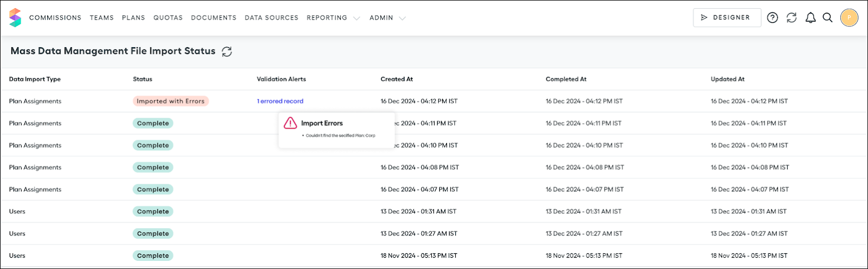This screenshot has width=868, height=269.
Task: Select Complete badge in 01:31 AM row
Action: pos(153,212)
